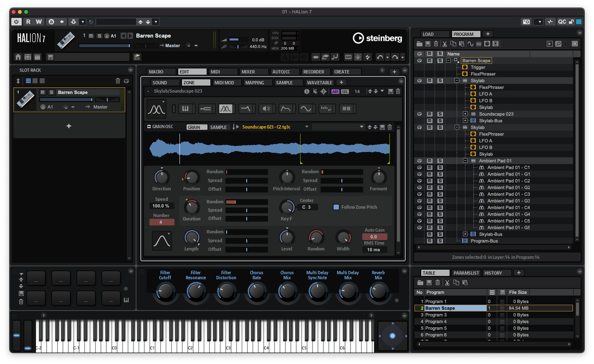
Task: Switch to the MACRO tab
Action: [x=162, y=72]
